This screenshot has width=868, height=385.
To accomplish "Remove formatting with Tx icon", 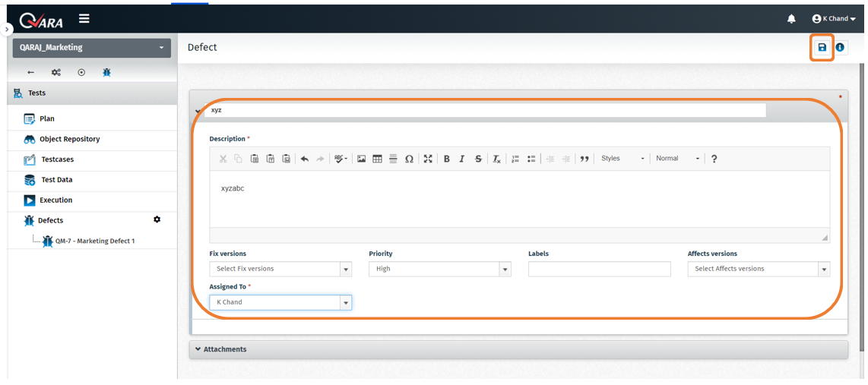I will tap(497, 159).
